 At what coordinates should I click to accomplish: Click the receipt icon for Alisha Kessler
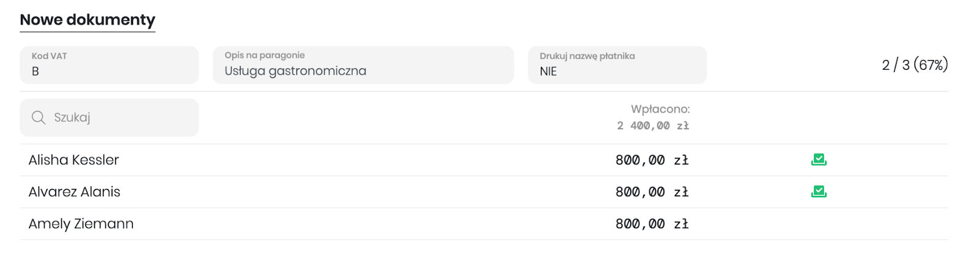[x=819, y=160]
